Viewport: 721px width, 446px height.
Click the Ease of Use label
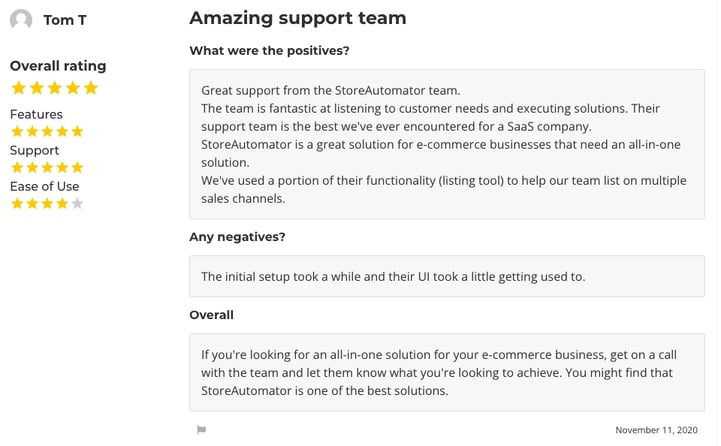click(45, 187)
